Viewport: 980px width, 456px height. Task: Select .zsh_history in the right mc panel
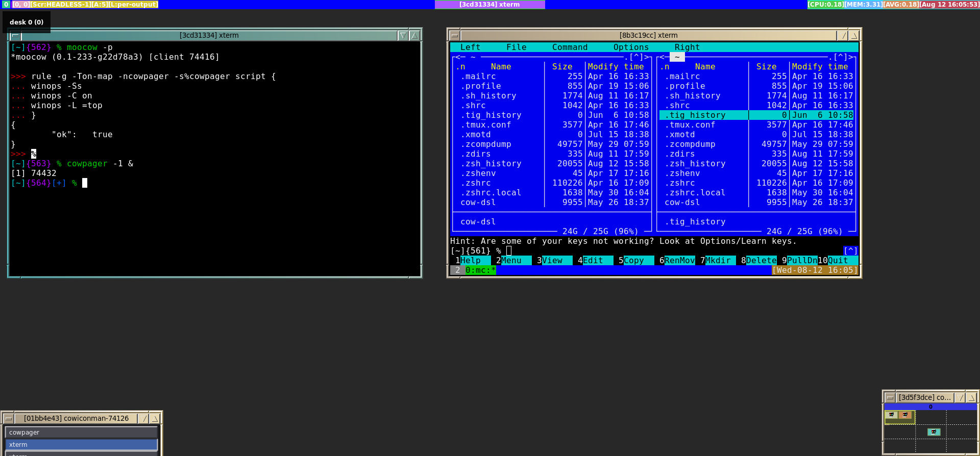[x=756, y=164]
